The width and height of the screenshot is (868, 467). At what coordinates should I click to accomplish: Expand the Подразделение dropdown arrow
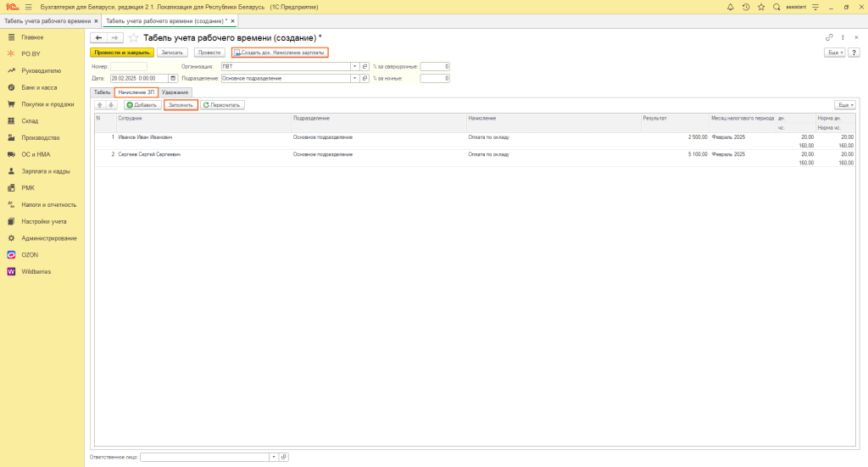click(355, 79)
